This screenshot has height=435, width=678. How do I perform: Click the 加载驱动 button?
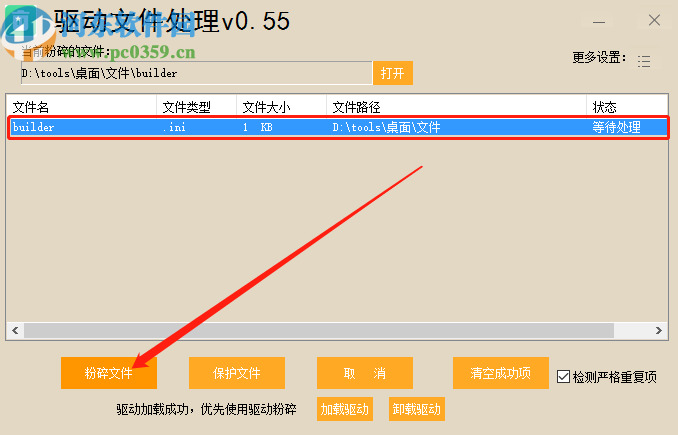(345, 409)
